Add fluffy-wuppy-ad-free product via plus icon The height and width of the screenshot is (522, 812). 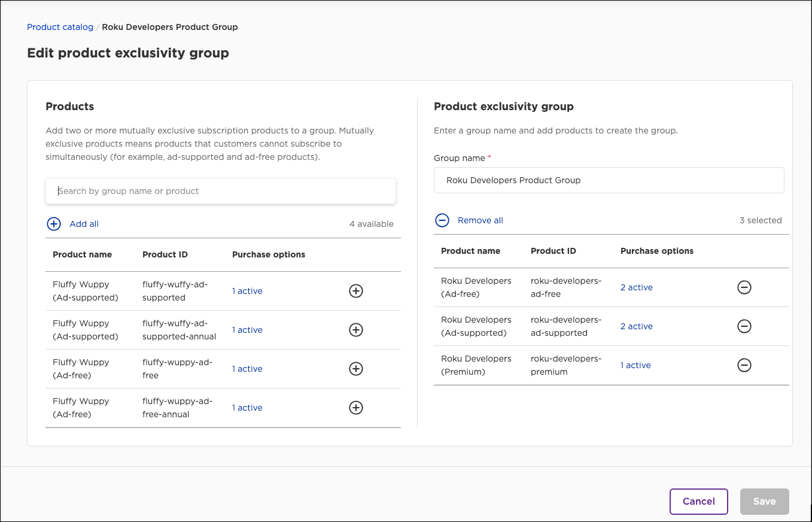(356, 369)
